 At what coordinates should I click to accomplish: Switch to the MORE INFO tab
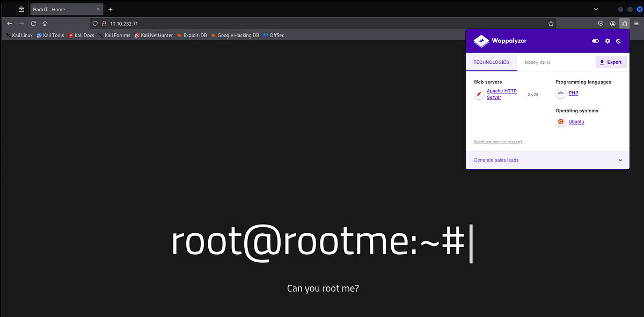(x=537, y=62)
